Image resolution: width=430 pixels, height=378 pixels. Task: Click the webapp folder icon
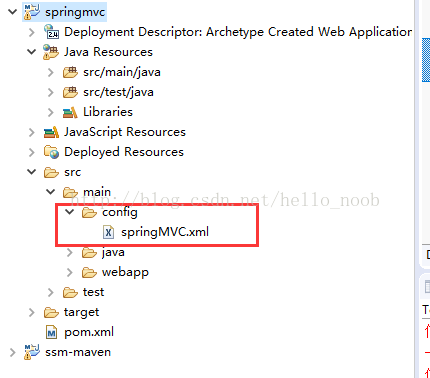(x=89, y=273)
